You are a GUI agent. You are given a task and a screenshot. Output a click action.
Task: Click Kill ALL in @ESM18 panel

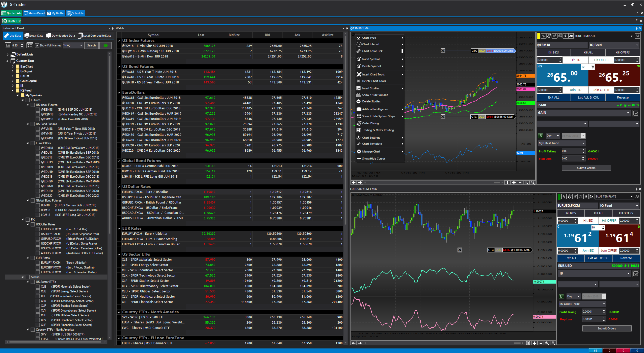pyautogui.click(x=588, y=53)
